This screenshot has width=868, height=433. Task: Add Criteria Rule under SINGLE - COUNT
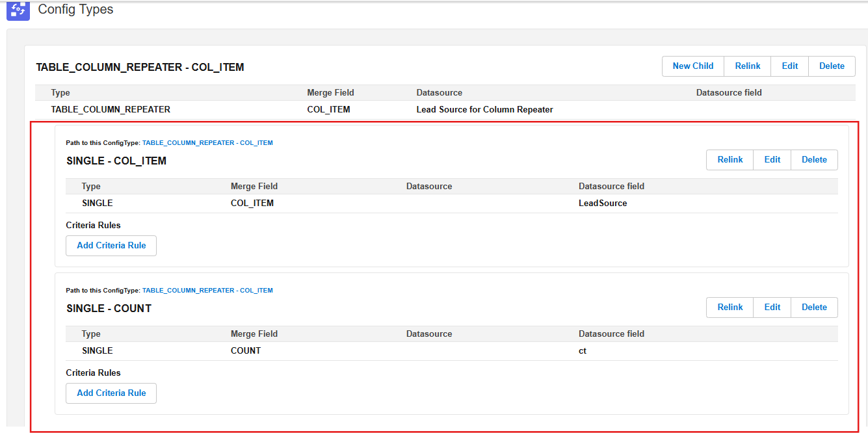pyautogui.click(x=111, y=393)
